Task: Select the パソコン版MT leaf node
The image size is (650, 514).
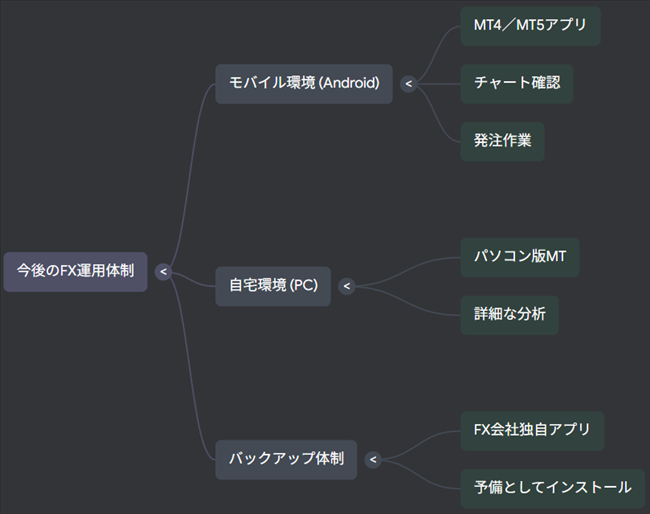Action: pyautogui.click(x=519, y=257)
